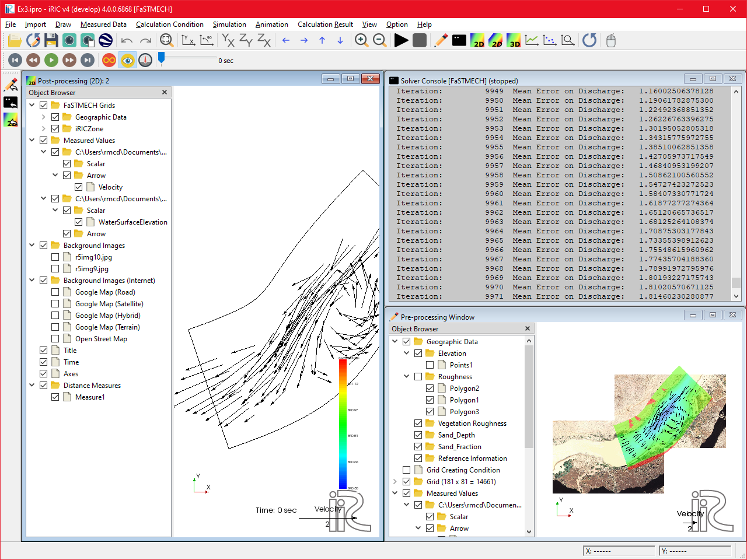The height and width of the screenshot is (560, 747).
Task: Check the Points1 checkbox under Elevation
Action: (x=430, y=365)
